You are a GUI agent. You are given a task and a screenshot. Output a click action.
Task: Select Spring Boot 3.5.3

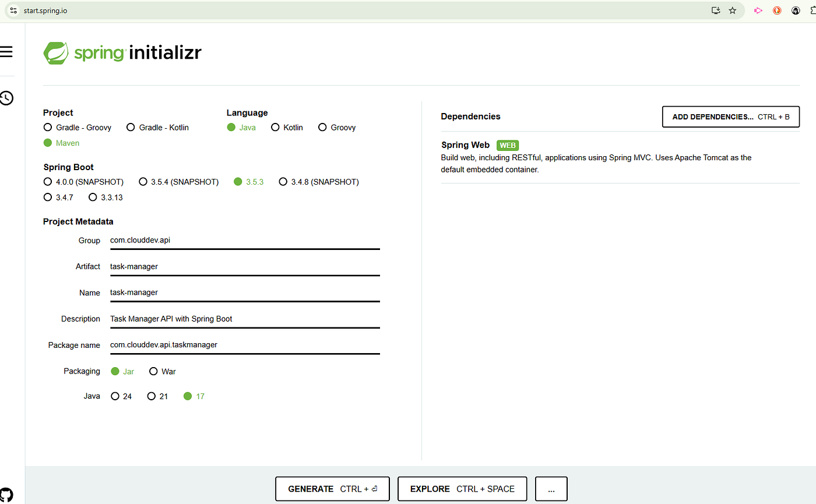pyautogui.click(x=249, y=182)
